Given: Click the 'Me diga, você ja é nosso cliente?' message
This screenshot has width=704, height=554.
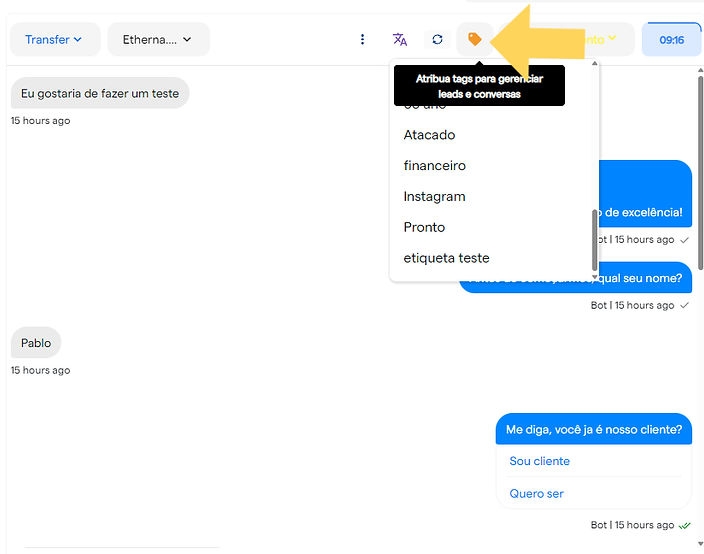Looking at the screenshot, I should (593, 429).
